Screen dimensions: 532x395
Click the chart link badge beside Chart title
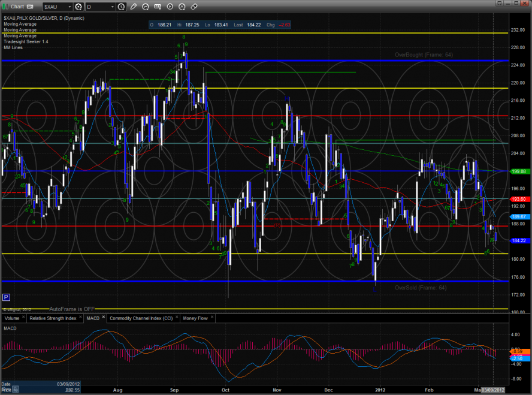[30, 7]
